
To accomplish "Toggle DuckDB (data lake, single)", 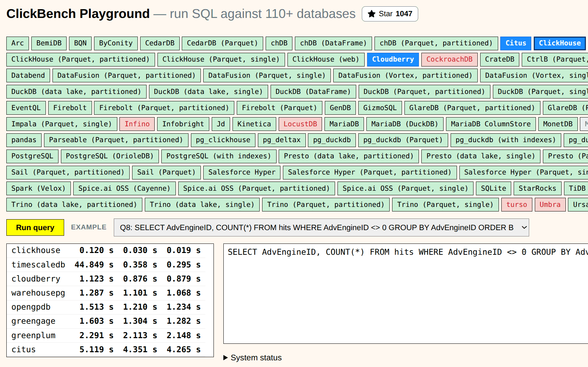I will [x=208, y=91].
